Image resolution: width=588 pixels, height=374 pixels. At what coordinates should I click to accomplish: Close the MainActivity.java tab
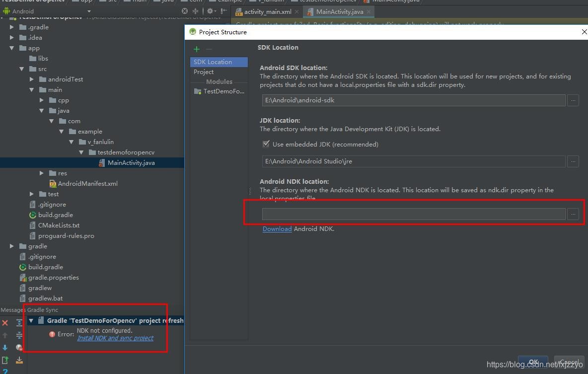368,11
